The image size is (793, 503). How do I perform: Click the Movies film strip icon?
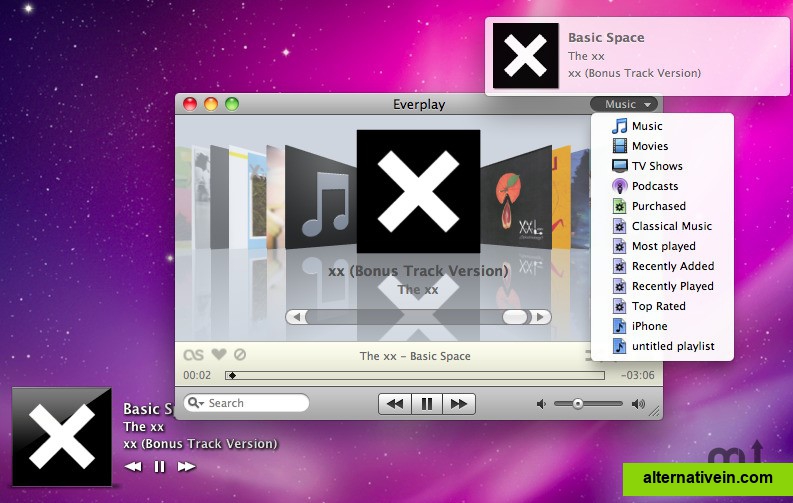tap(620, 146)
